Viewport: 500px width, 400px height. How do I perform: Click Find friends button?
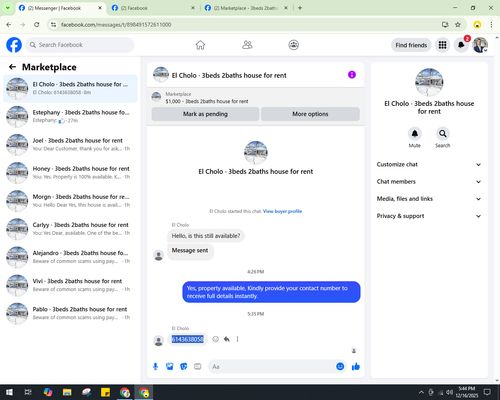tap(411, 45)
